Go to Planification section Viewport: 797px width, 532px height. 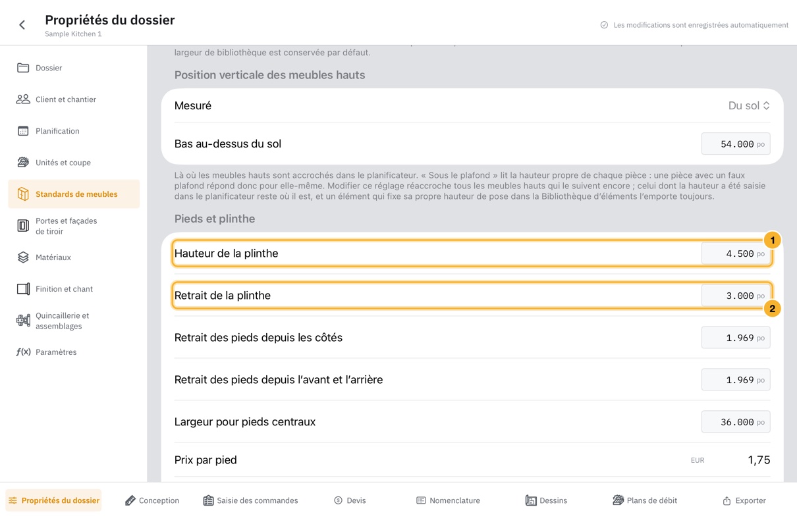click(74, 131)
